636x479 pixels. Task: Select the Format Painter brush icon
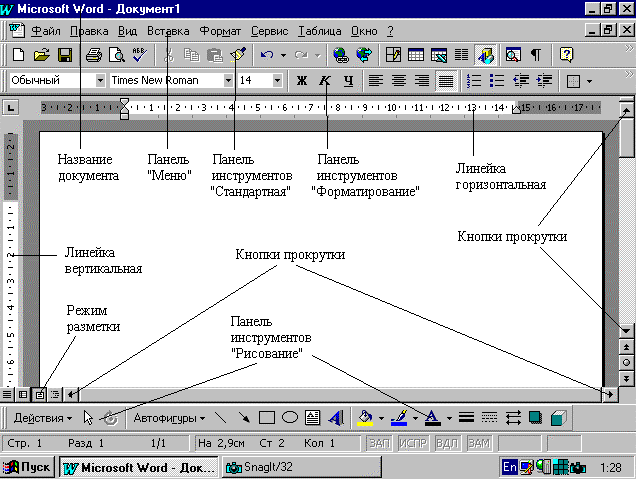pyautogui.click(x=237, y=55)
